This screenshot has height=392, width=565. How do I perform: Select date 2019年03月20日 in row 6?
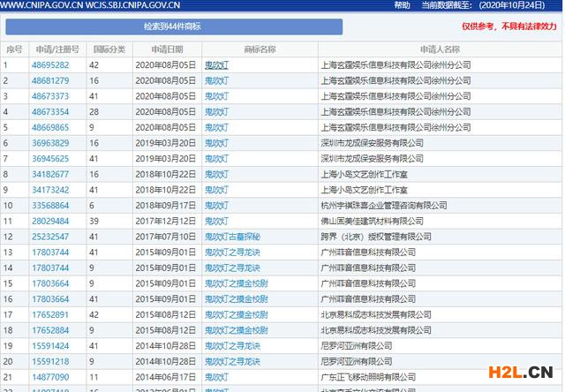point(166,143)
